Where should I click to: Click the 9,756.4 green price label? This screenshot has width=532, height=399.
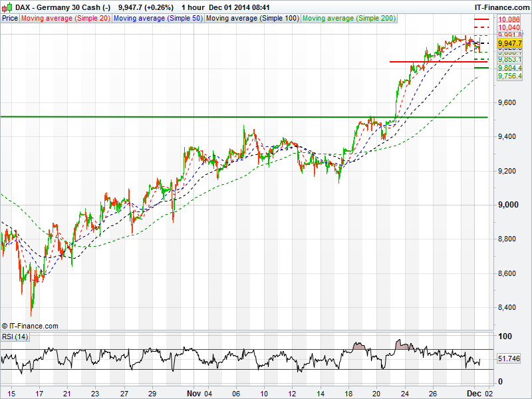[x=509, y=76]
